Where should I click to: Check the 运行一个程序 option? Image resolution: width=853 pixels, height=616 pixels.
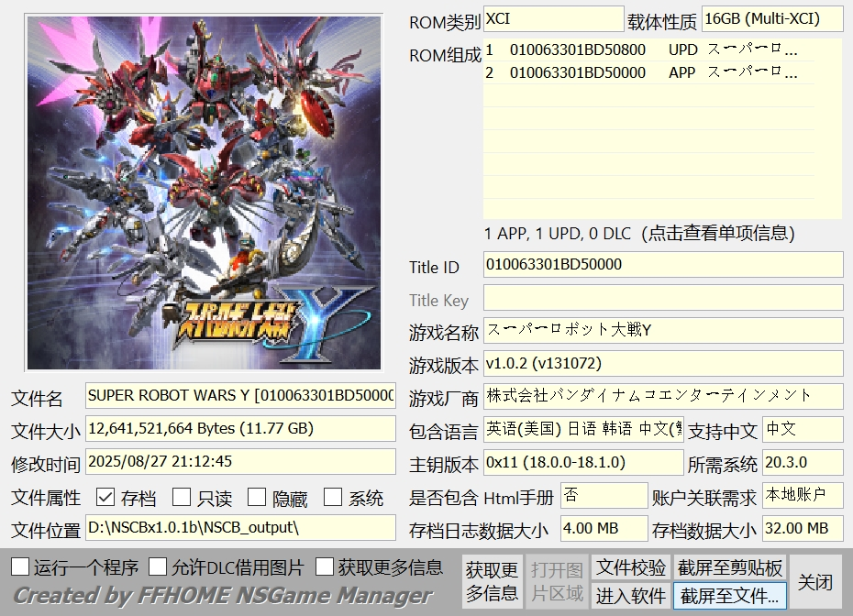[x=20, y=567]
